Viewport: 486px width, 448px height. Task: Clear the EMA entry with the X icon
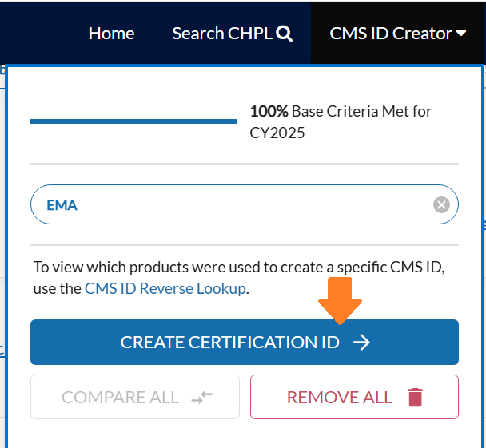(441, 205)
